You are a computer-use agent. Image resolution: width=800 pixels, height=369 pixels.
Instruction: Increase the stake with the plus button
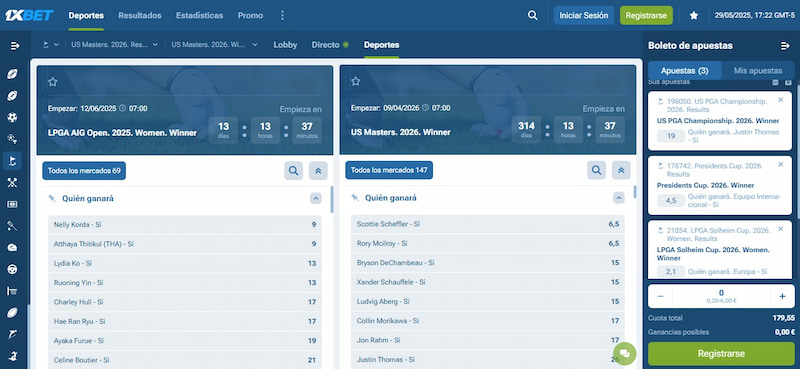pos(782,296)
